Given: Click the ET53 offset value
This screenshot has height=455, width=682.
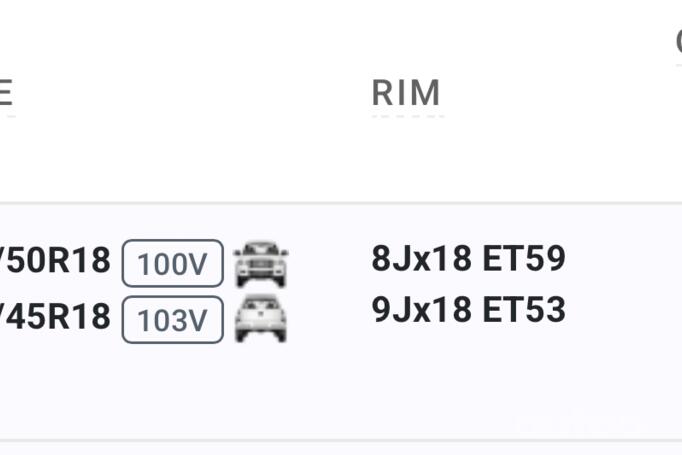Looking at the screenshot, I should point(524,310).
